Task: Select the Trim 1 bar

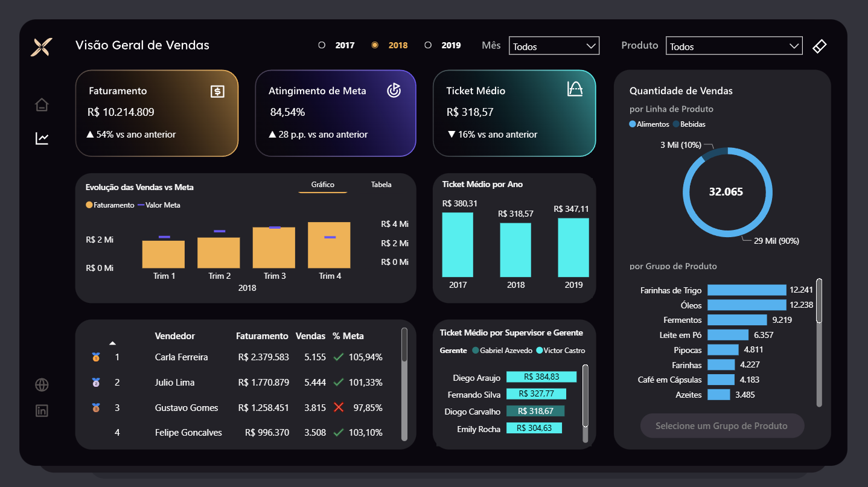Action: (164, 254)
